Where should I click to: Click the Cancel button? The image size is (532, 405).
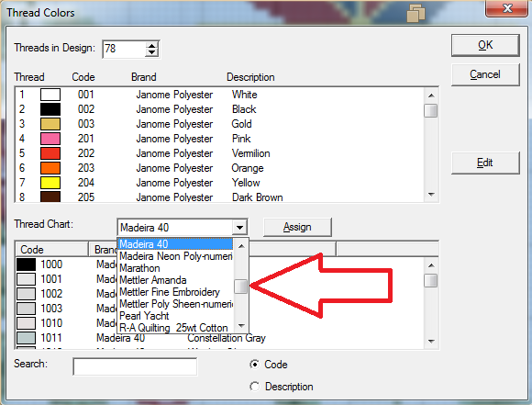click(x=485, y=74)
